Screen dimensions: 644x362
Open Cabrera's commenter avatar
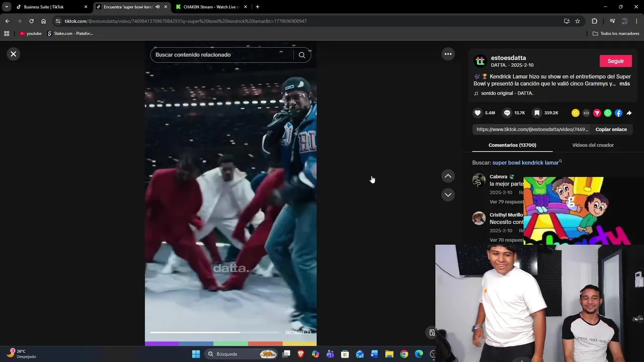coord(479,180)
